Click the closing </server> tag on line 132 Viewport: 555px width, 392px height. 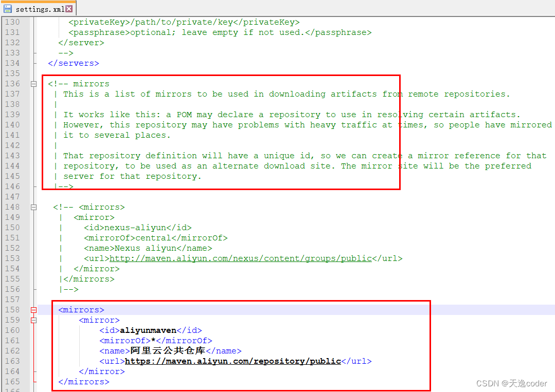(81, 43)
